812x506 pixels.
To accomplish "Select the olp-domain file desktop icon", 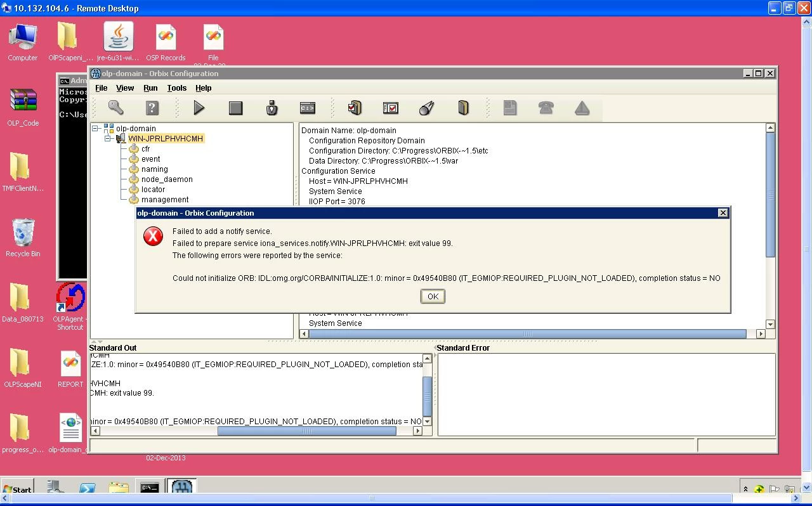I will point(69,434).
